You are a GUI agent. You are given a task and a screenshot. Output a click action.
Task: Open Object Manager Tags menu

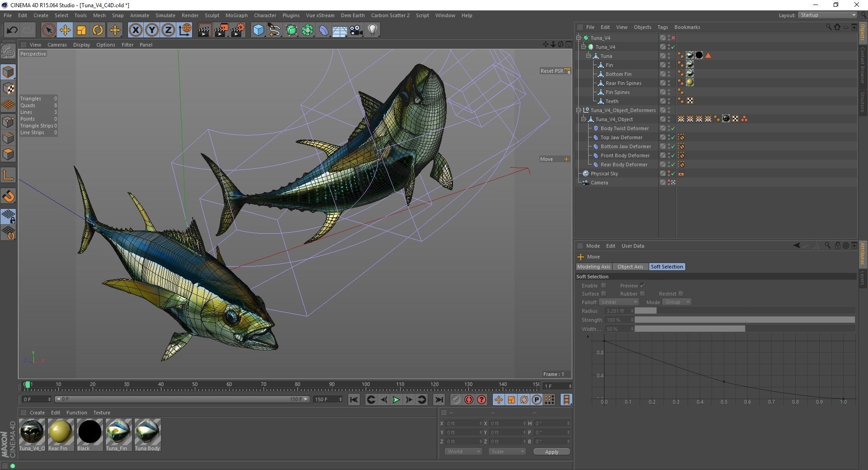click(x=662, y=27)
